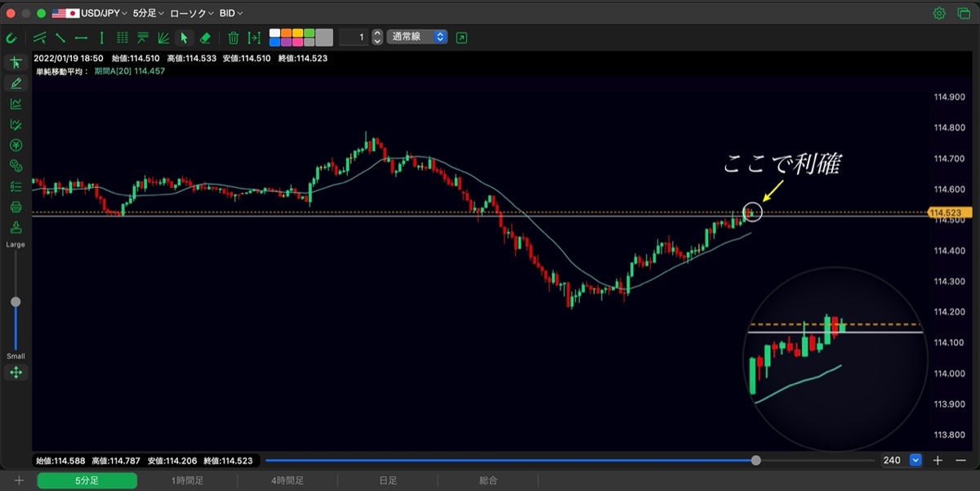The image size is (980, 491).
Task: Pick the trend line drawing tool
Action: pyautogui.click(x=60, y=38)
